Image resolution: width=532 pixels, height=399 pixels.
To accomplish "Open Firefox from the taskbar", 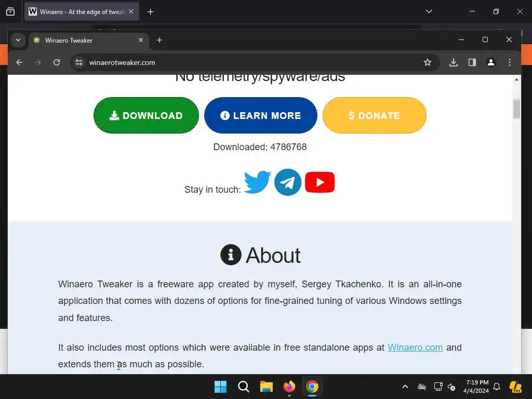I will 289,387.
